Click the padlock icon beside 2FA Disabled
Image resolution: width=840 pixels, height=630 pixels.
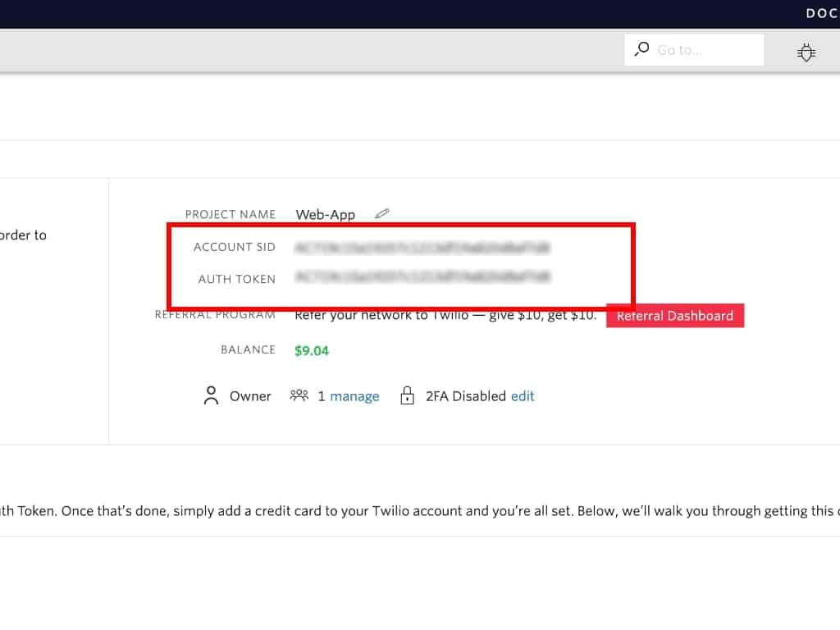point(407,396)
